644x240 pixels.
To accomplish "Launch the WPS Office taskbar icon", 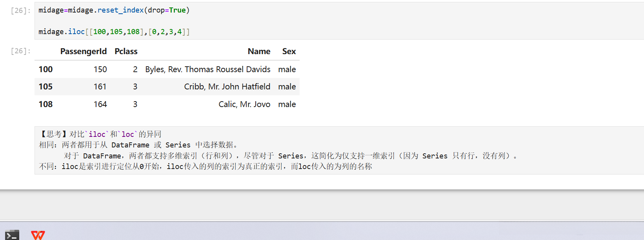I will click(38, 235).
